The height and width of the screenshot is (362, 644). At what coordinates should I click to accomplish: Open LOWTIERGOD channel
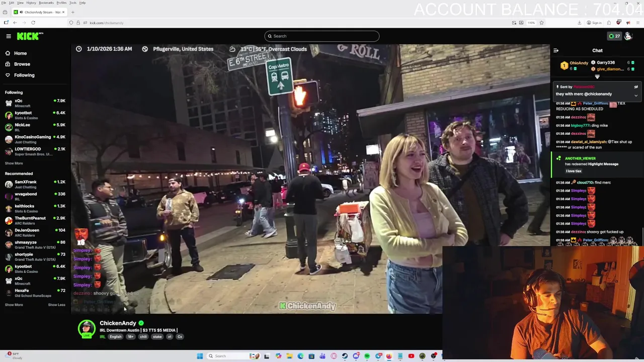pyautogui.click(x=35, y=151)
